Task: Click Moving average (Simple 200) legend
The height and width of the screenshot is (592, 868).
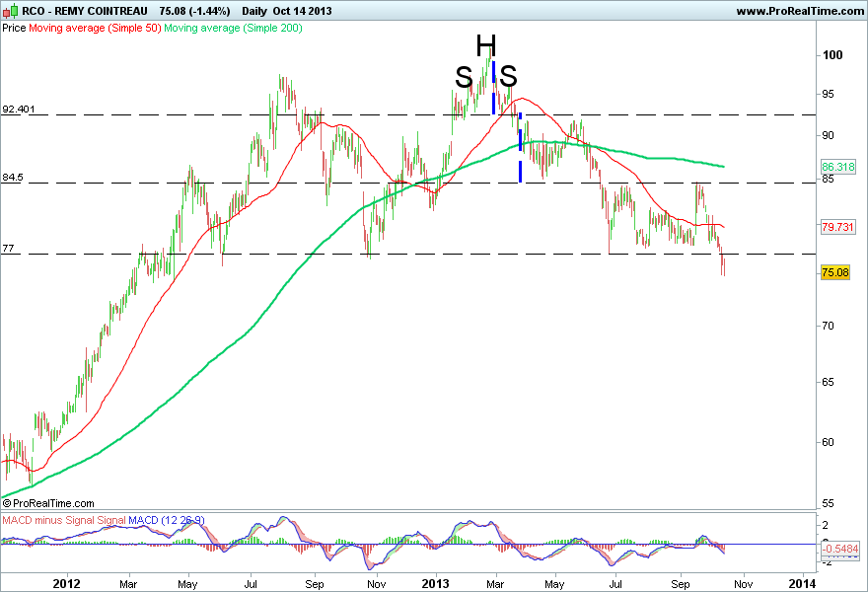Action: point(233,28)
